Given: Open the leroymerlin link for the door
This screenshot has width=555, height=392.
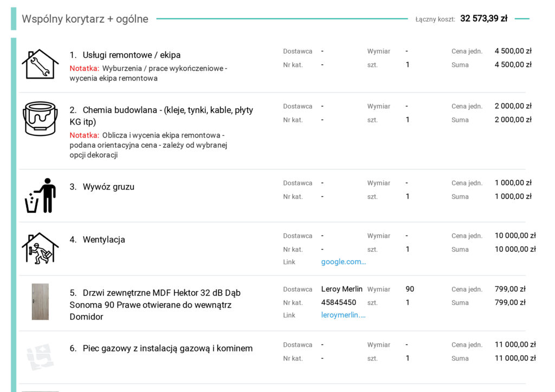Looking at the screenshot, I should point(343,315).
